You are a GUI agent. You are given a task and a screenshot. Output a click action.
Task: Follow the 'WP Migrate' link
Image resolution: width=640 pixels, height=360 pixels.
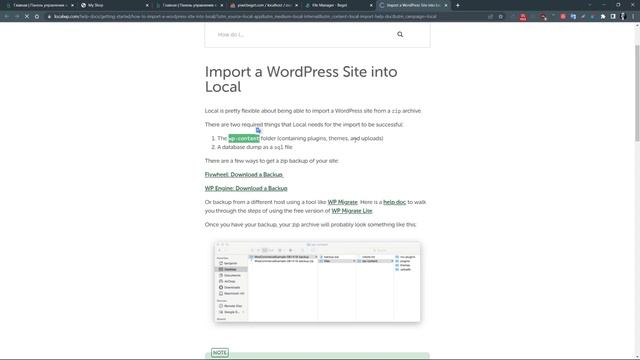342,202
